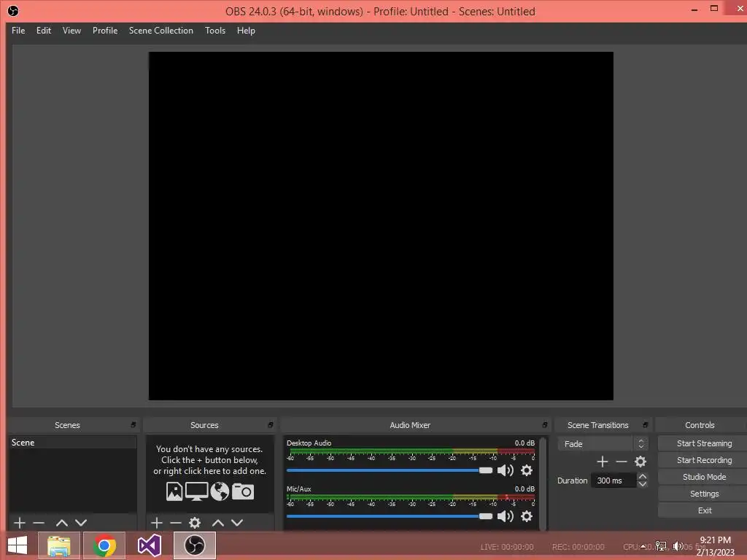Remove selected scene with minus icon
The height and width of the screenshot is (560, 747).
click(39, 522)
